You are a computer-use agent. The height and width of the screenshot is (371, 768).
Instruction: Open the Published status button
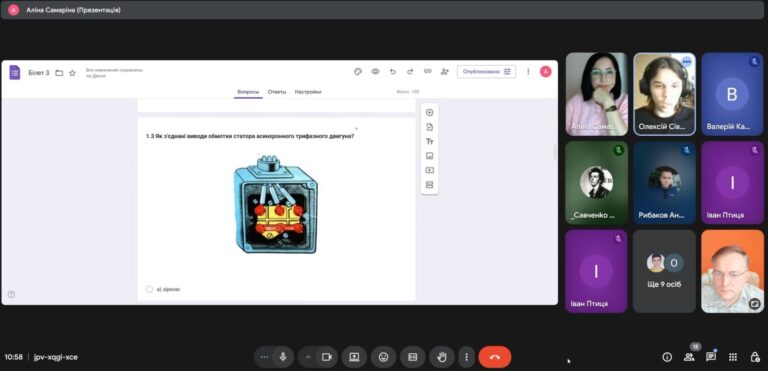pyautogui.click(x=486, y=72)
